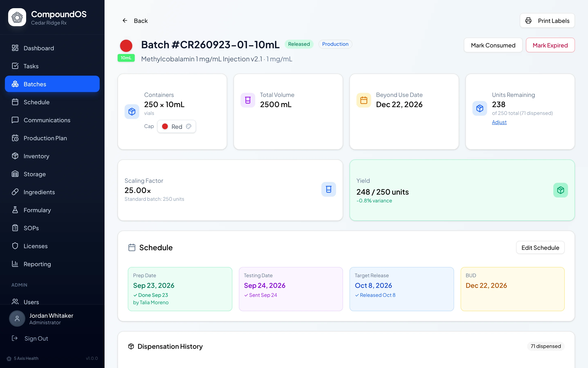Click the SOPs clipboard icon
The height and width of the screenshot is (368, 588).
[x=15, y=228]
